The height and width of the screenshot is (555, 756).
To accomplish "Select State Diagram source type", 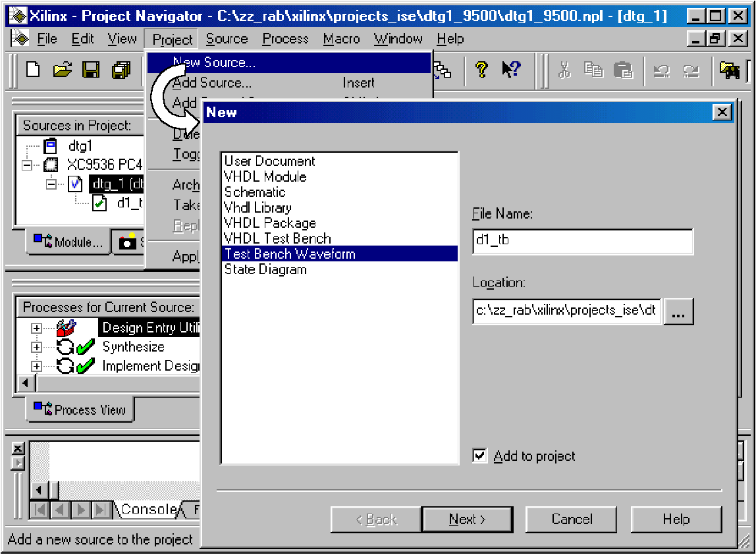I will [340, 269].
